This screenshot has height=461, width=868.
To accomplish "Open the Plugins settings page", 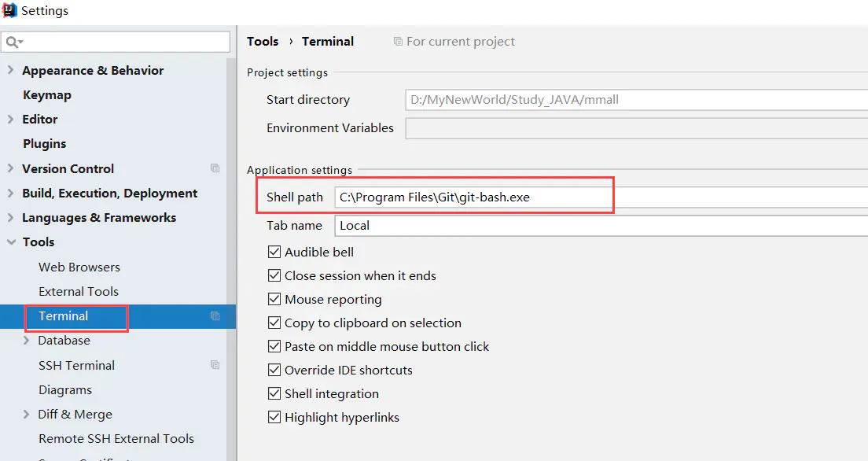I will pos(44,144).
